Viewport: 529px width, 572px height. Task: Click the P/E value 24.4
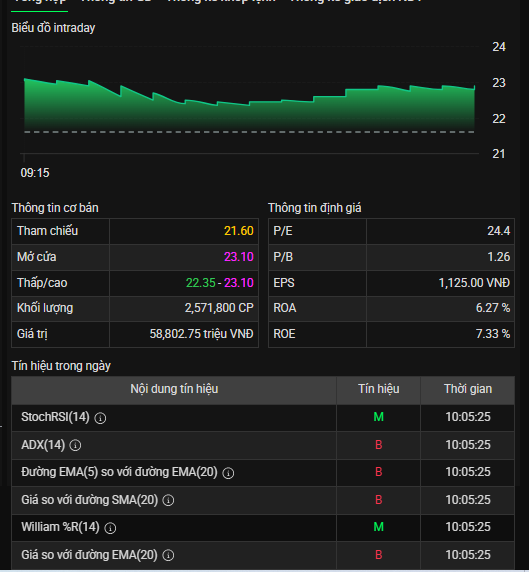(498, 231)
